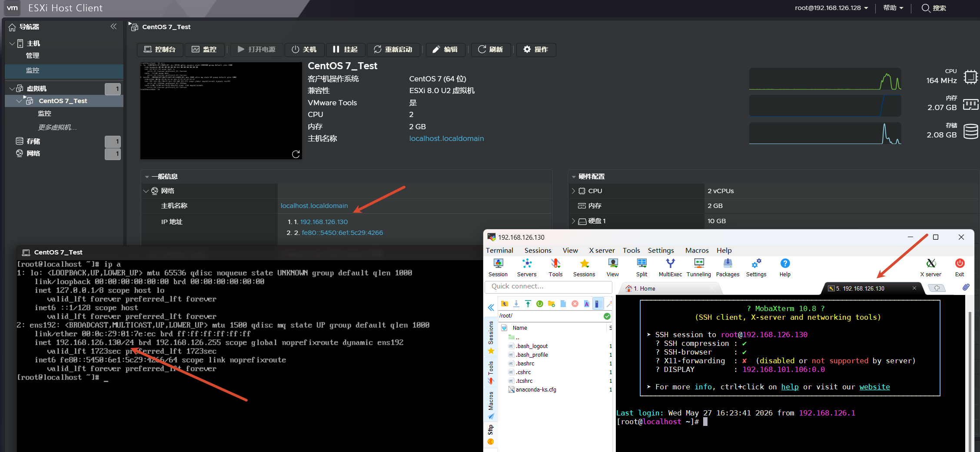Open the Sftp vertical side tab
The height and width of the screenshot is (452, 980).
pos(491,435)
